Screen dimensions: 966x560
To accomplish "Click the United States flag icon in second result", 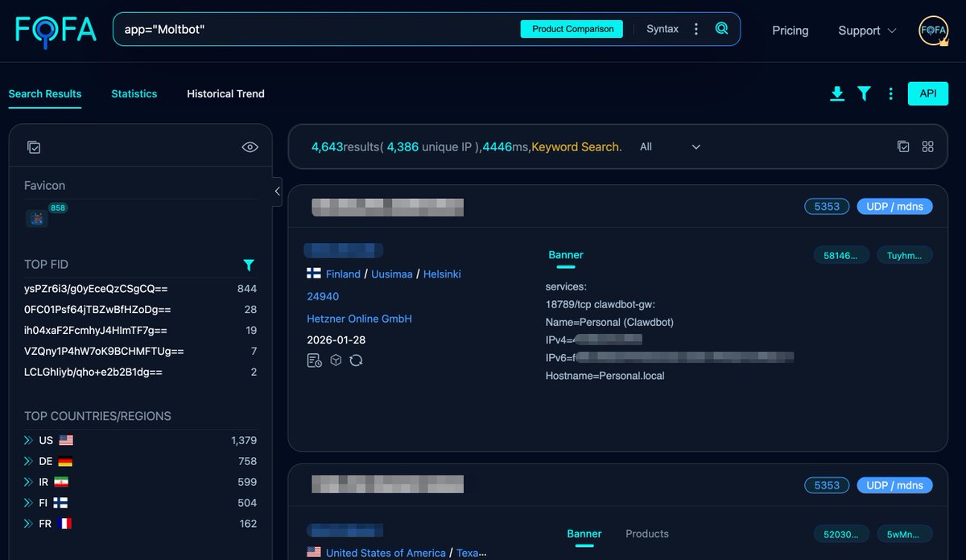I will 314,552.
